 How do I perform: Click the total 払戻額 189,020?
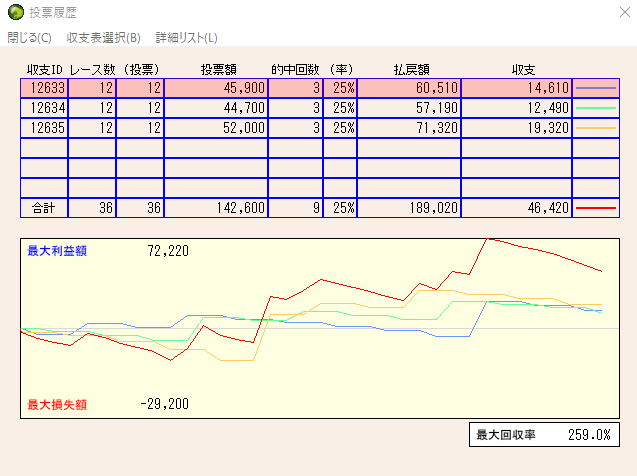pos(433,208)
